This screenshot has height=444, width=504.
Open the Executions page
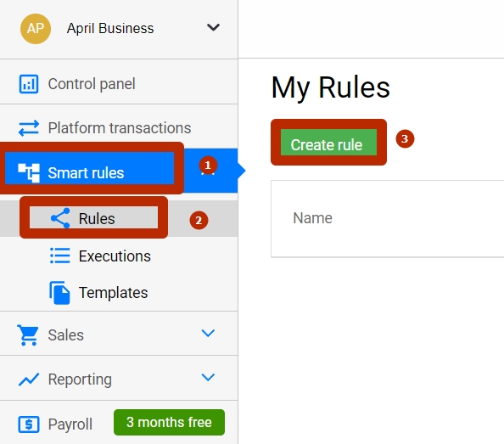tap(115, 256)
